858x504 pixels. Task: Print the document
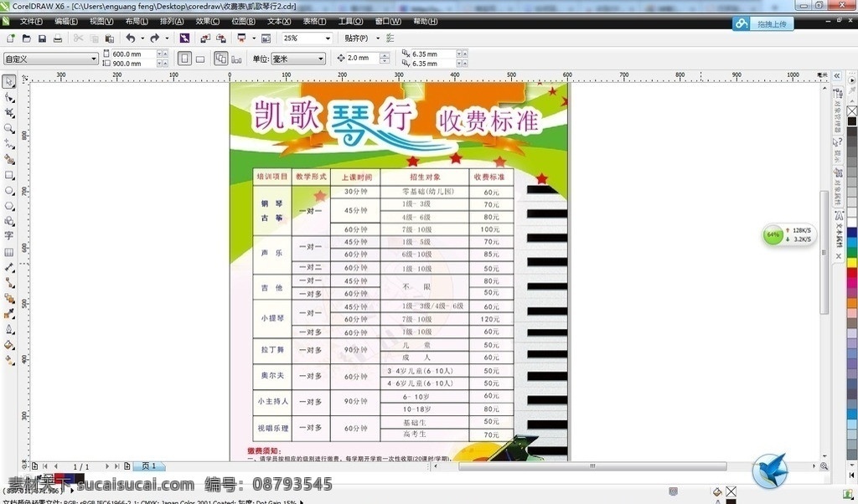(x=58, y=39)
